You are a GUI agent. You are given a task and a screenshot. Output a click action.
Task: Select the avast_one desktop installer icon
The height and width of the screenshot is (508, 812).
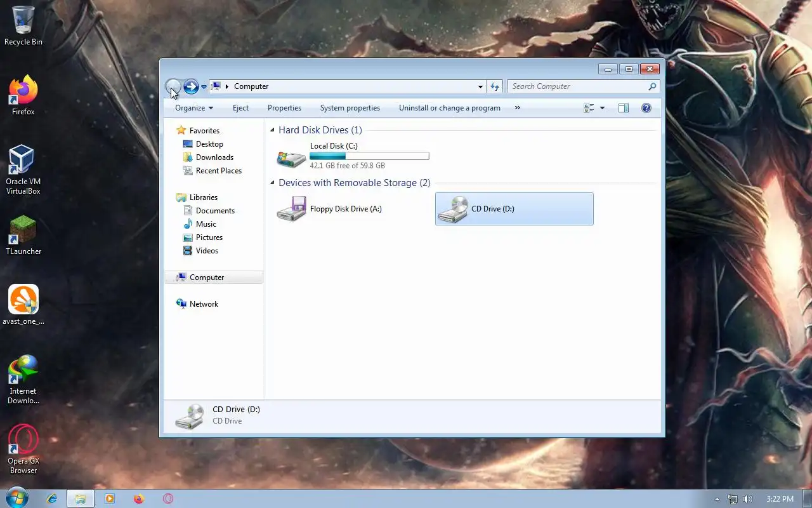(x=23, y=305)
